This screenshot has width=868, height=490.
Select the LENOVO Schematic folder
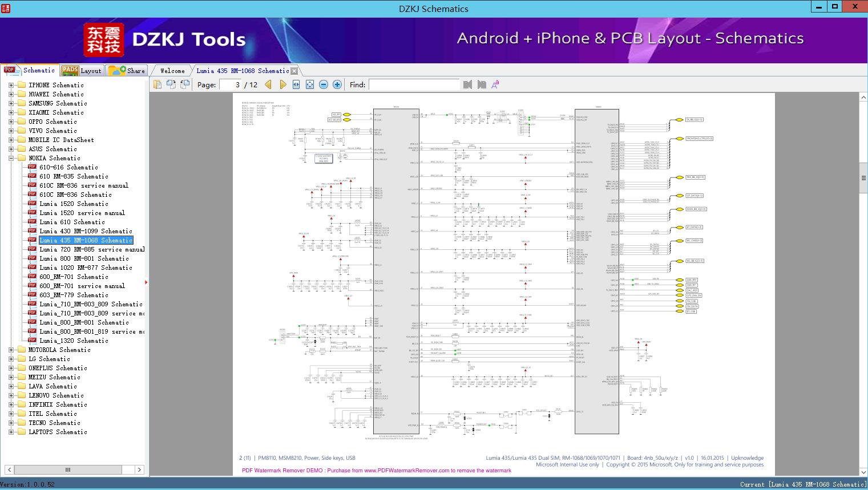[56, 395]
